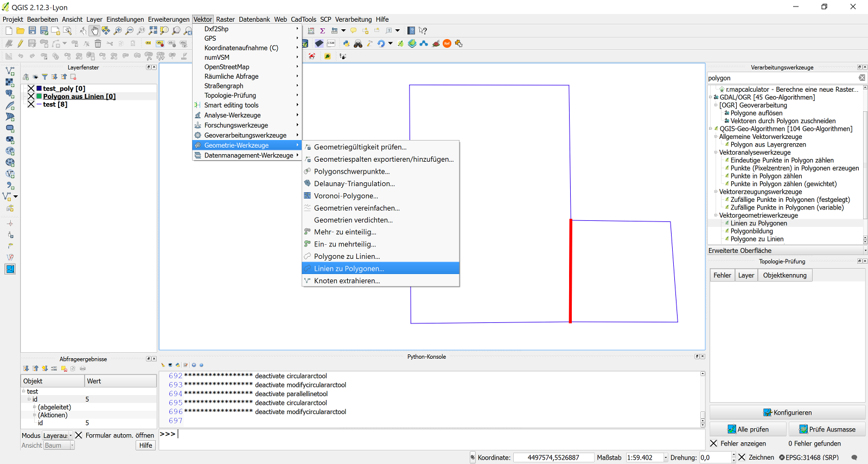Toggle Formular autom. öffnen checkbox
The height and width of the screenshot is (464, 868).
tap(79, 435)
